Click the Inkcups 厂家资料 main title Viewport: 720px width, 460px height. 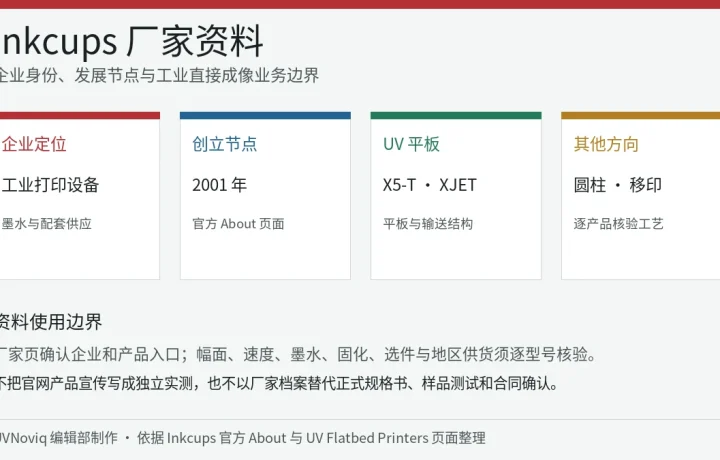[132, 41]
